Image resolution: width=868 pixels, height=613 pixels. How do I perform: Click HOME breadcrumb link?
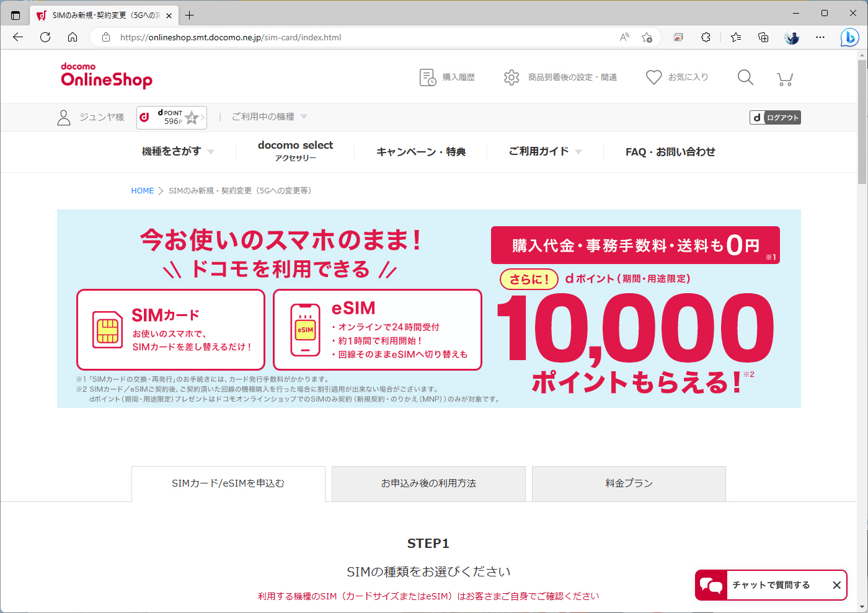[143, 191]
